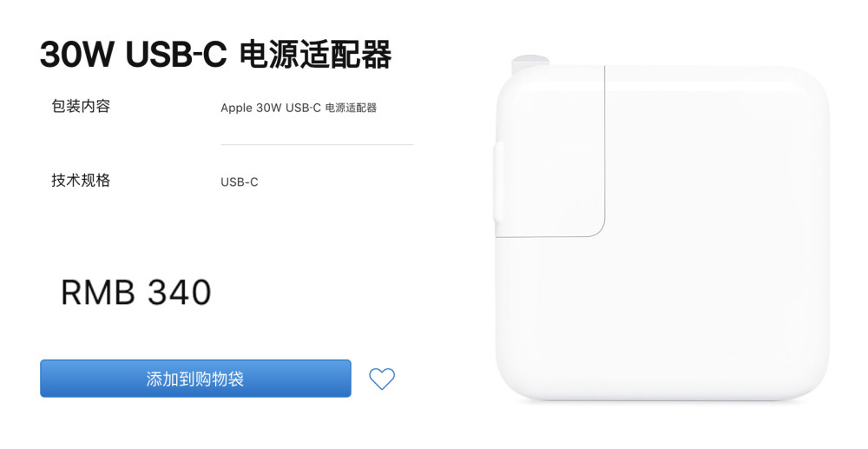Save the adapter with the heart icon
Viewport: 868px width, 449px height.
(x=382, y=379)
